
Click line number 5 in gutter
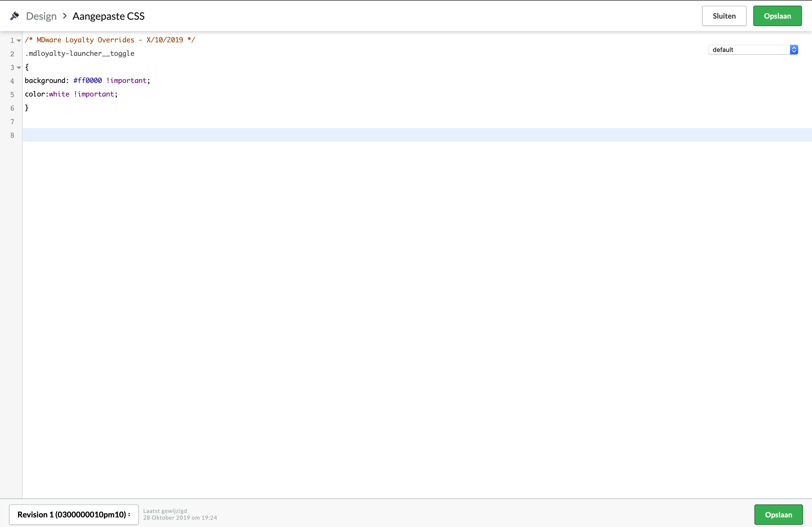coord(12,95)
